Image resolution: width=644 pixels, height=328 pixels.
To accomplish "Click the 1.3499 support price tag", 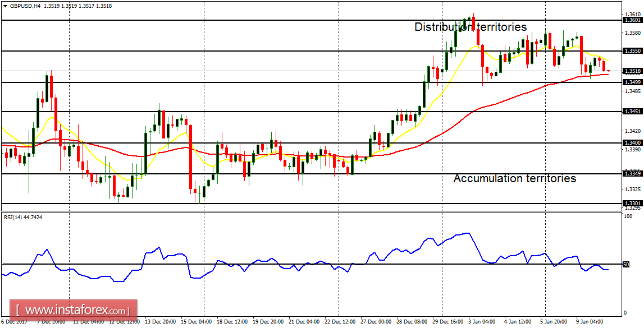I will pos(633,82).
